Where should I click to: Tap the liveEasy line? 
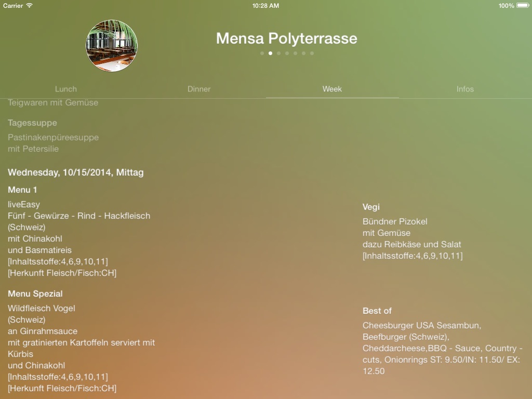pos(24,204)
